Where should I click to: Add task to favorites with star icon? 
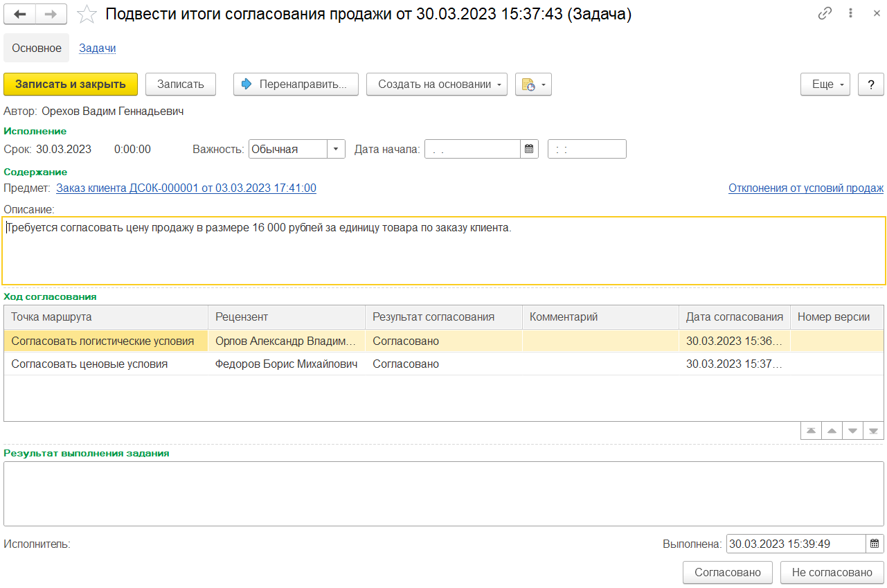click(87, 15)
